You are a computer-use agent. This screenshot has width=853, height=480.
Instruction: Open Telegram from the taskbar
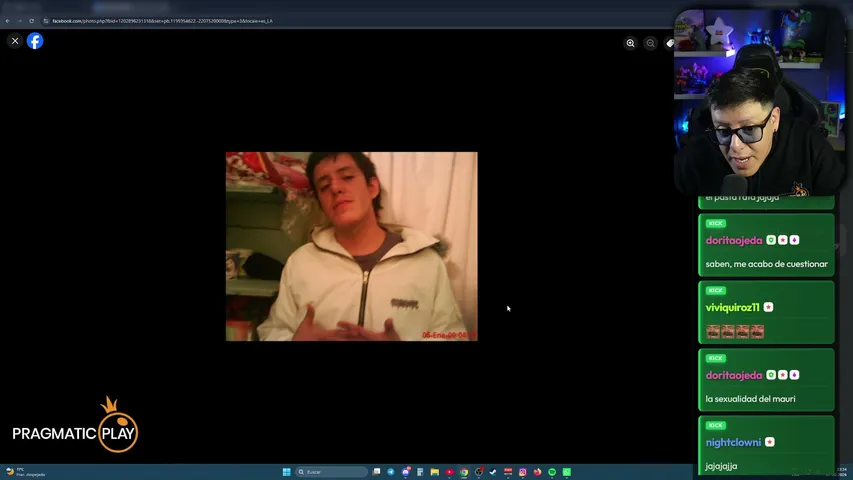pyautogui.click(x=391, y=472)
